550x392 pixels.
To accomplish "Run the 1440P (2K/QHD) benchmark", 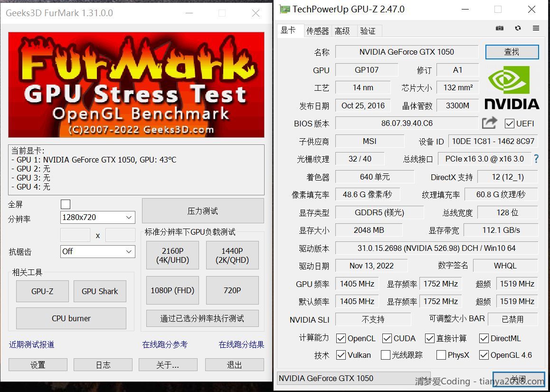I will click(x=232, y=255).
